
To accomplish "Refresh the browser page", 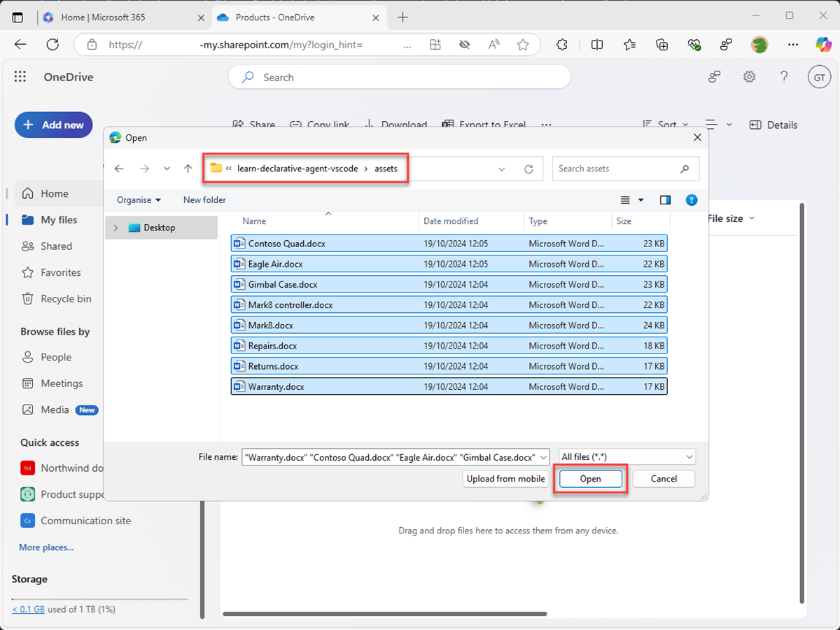I will (52, 44).
